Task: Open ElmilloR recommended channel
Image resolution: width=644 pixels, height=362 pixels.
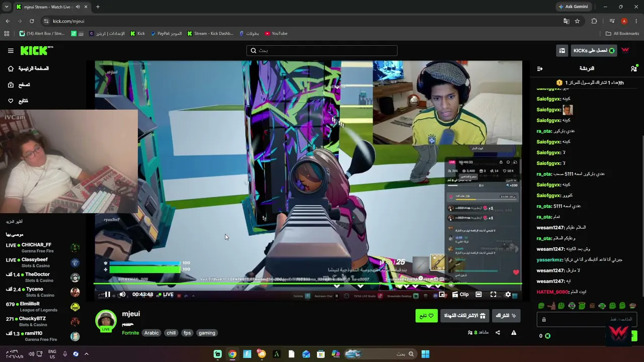Action: [x=42, y=307]
